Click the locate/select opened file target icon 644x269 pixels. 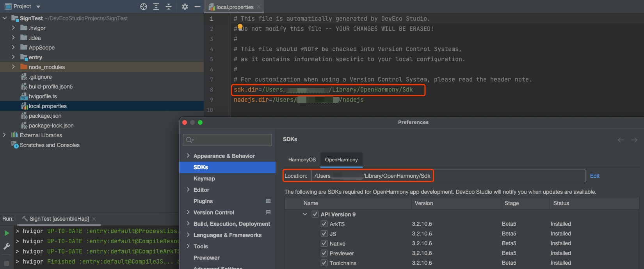[144, 7]
